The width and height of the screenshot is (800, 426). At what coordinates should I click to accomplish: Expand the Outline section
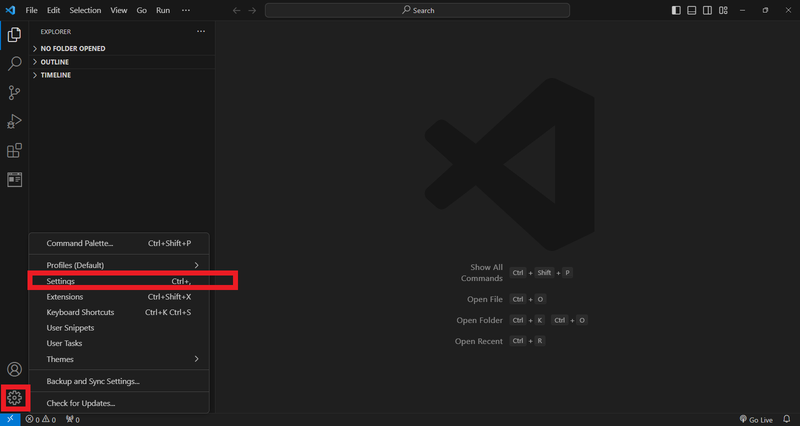(122, 62)
